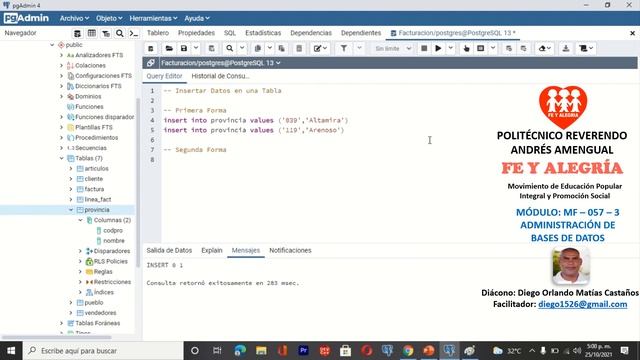Click the paste icon in query toolbar
Viewport: 640px width, 360px height.
click(x=282, y=49)
